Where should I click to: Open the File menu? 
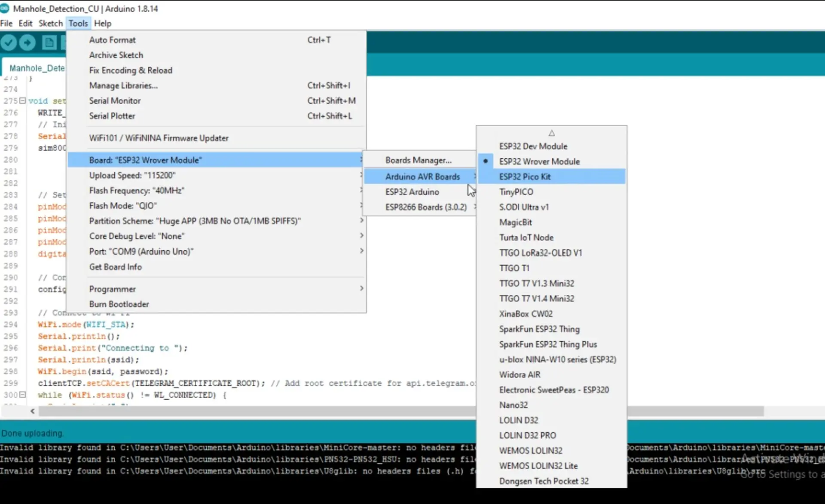[x=6, y=23]
